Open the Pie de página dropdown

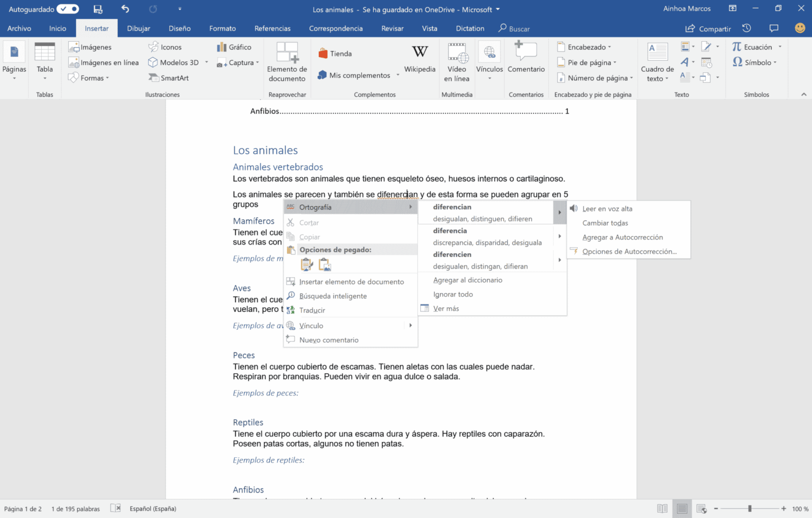(x=587, y=62)
